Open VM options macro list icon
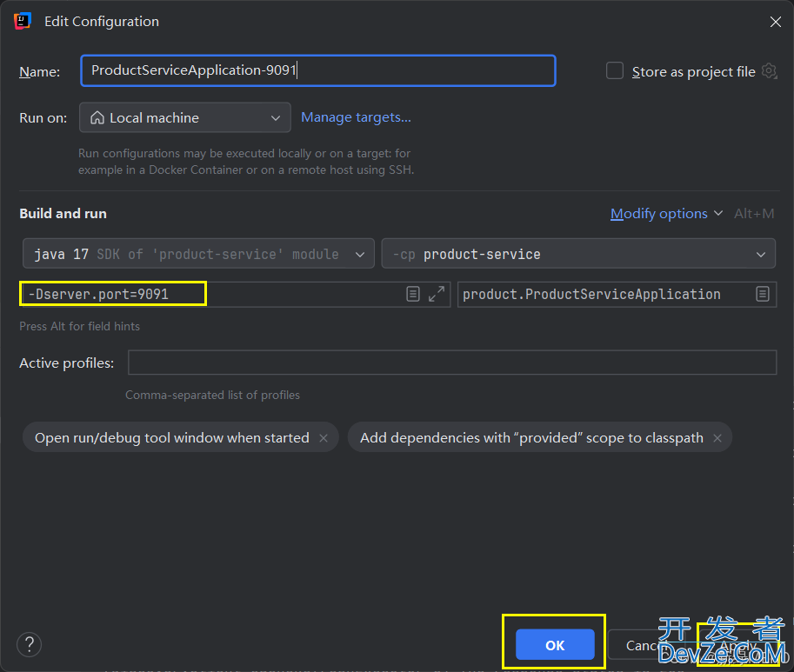This screenshot has height=672, width=794. [413, 294]
